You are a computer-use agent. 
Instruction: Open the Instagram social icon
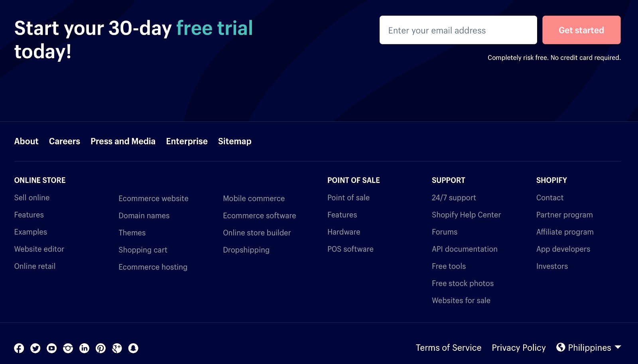68,348
